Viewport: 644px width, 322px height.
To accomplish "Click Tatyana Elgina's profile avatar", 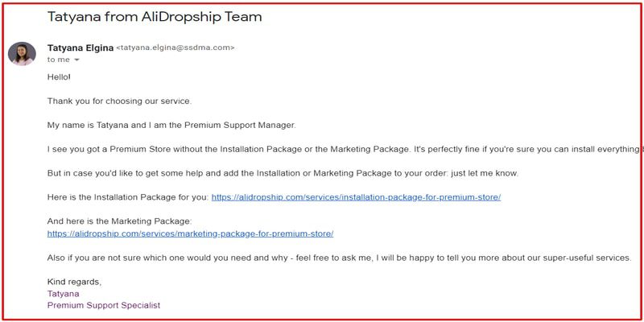I will click(22, 53).
